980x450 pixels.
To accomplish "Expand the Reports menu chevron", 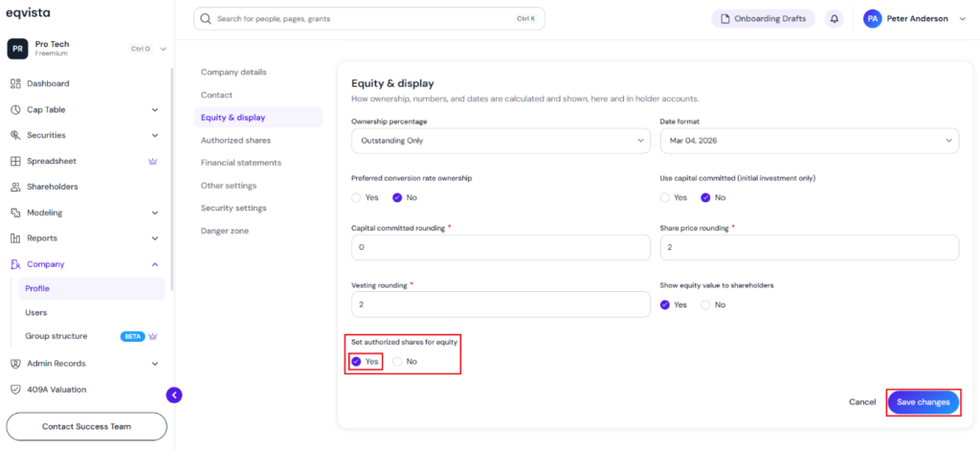I will 155,238.
